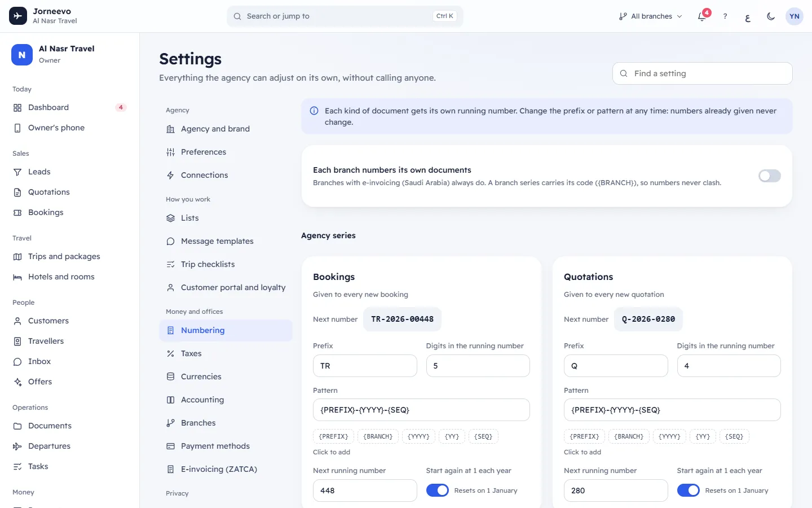
Task: Click the Find a setting field
Action: [703, 73]
